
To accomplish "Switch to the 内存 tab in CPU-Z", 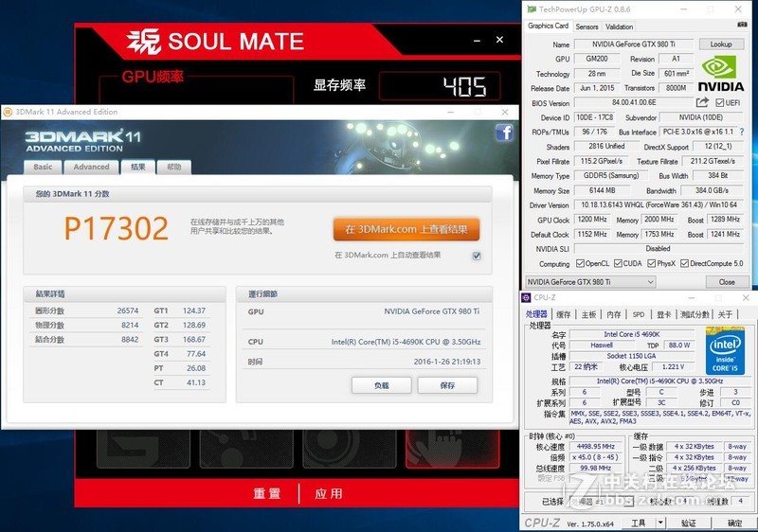I will 613,315.
